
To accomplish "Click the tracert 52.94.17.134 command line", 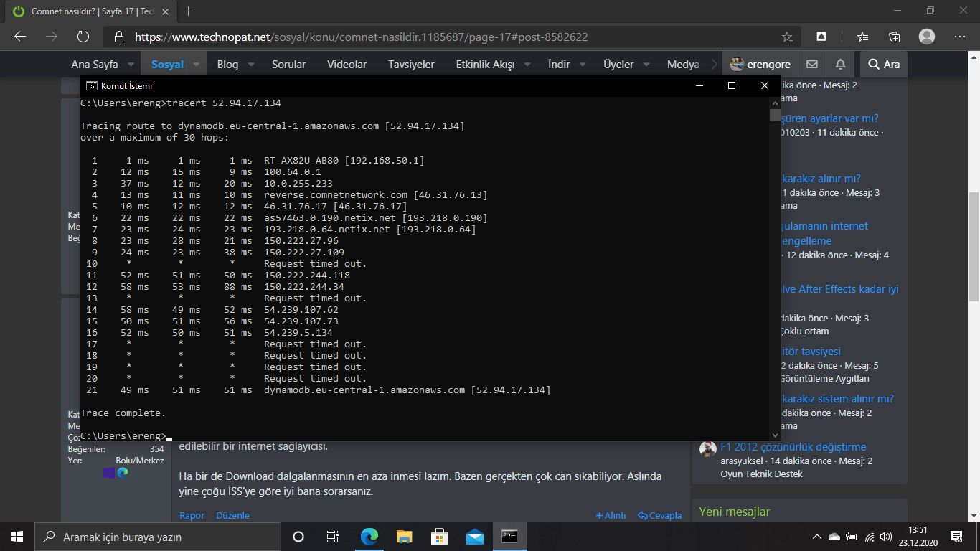I will click(181, 103).
